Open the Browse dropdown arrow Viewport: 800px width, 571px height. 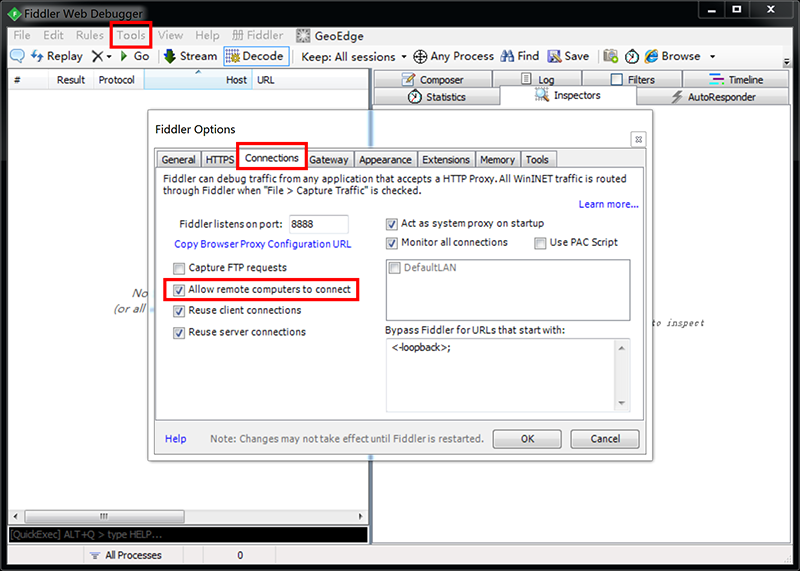(712, 57)
